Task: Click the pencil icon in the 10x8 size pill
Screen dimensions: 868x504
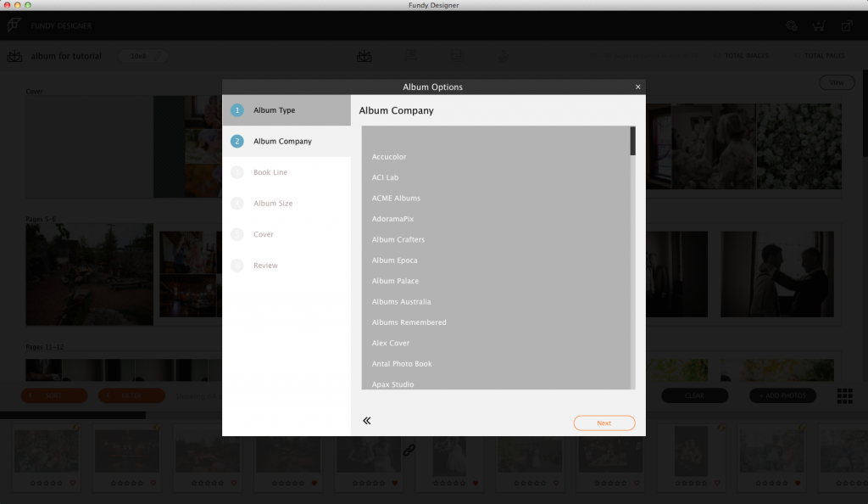Action: [x=158, y=56]
